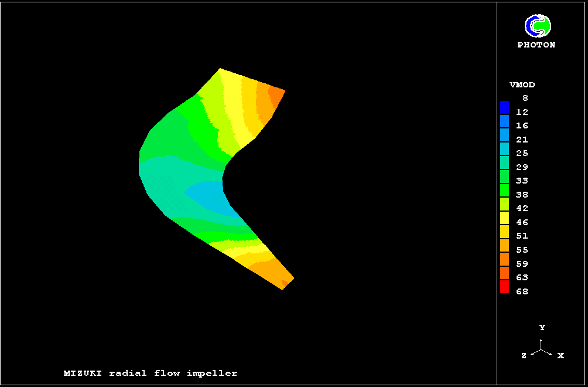Viewport: 588px width, 387px height.
Task: Click the X axis label
Action: 560,356
